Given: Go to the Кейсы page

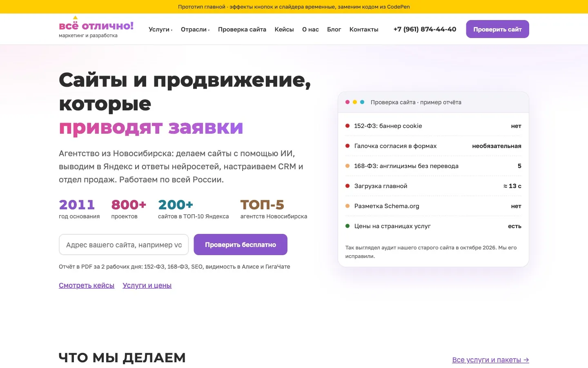Looking at the screenshot, I should click(284, 29).
